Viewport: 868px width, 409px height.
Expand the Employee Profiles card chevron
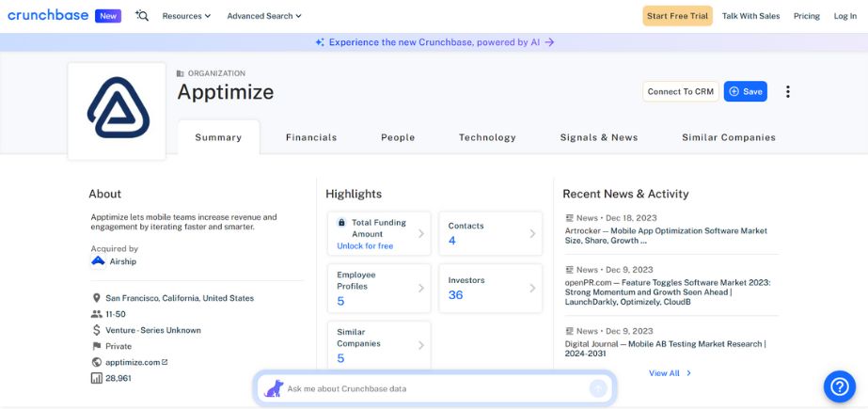[x=420, y=288]
